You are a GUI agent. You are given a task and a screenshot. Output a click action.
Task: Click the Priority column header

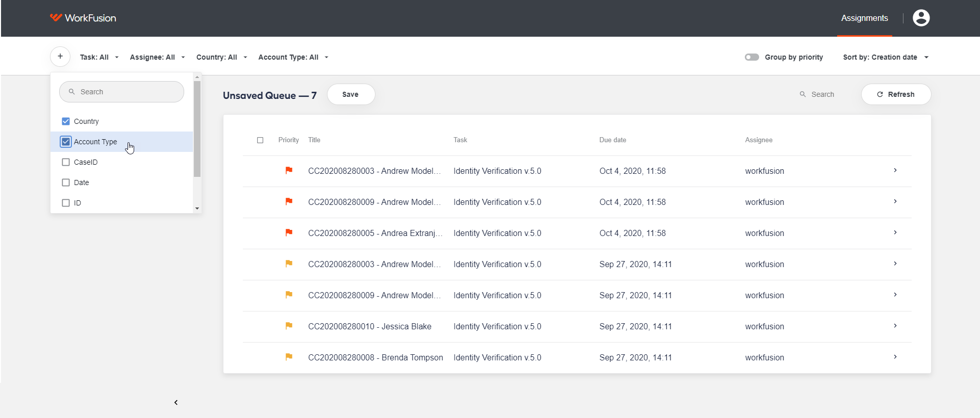coord(289,140)
